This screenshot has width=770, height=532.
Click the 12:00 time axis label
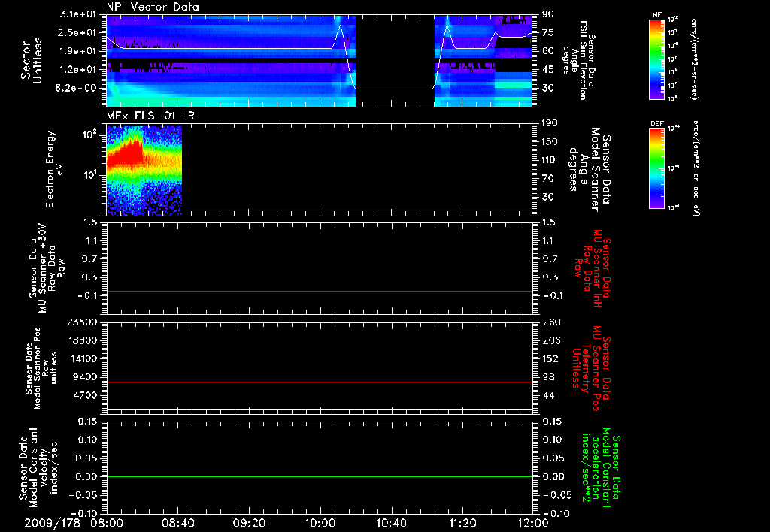(533, 524)
